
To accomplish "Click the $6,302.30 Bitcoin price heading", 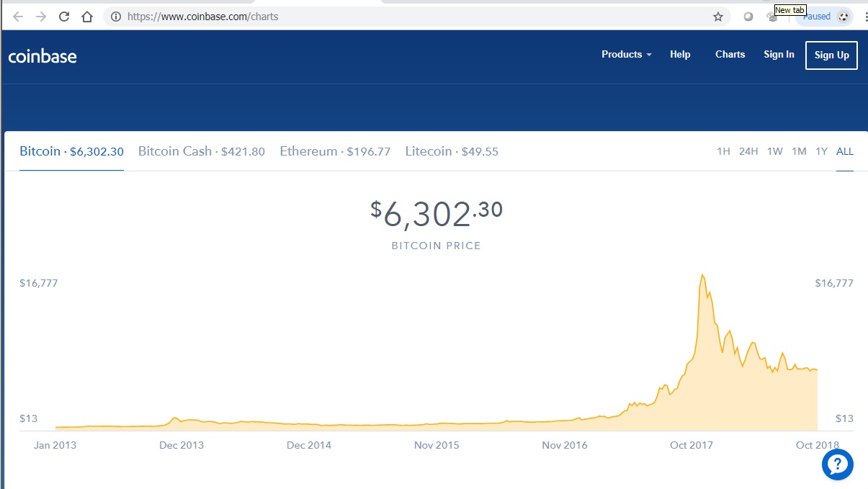I will pyautogui.click(x=437, y=214).
